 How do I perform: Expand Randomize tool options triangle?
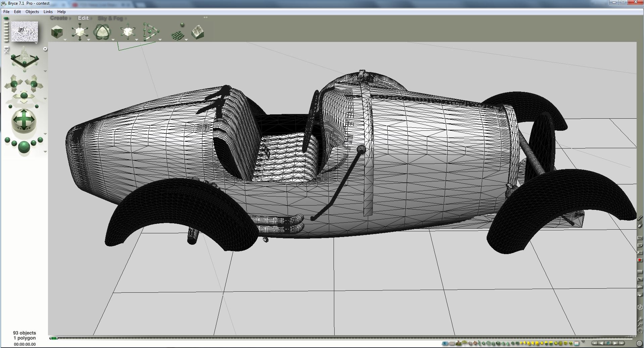(186, 40)
